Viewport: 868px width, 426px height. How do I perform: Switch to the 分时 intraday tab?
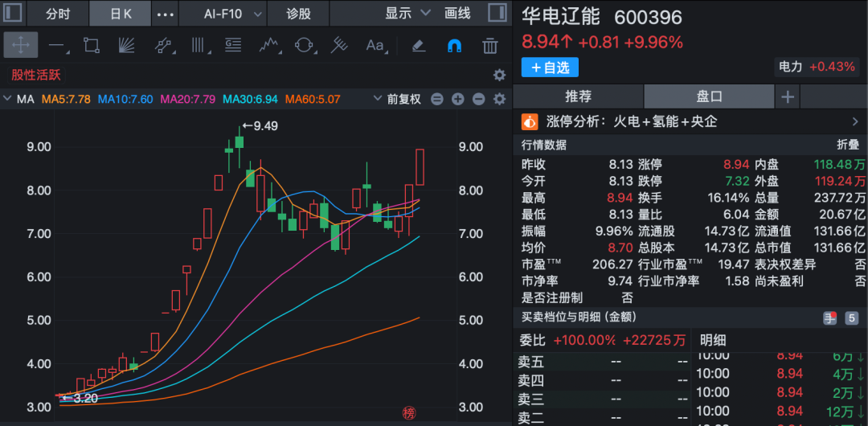58,14
